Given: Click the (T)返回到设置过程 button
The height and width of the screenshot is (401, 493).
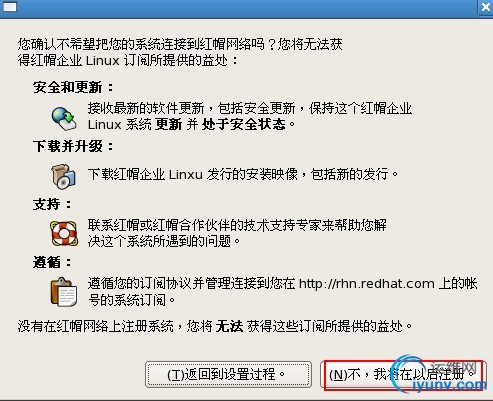Looking at the screenshot, I should 228,374.
